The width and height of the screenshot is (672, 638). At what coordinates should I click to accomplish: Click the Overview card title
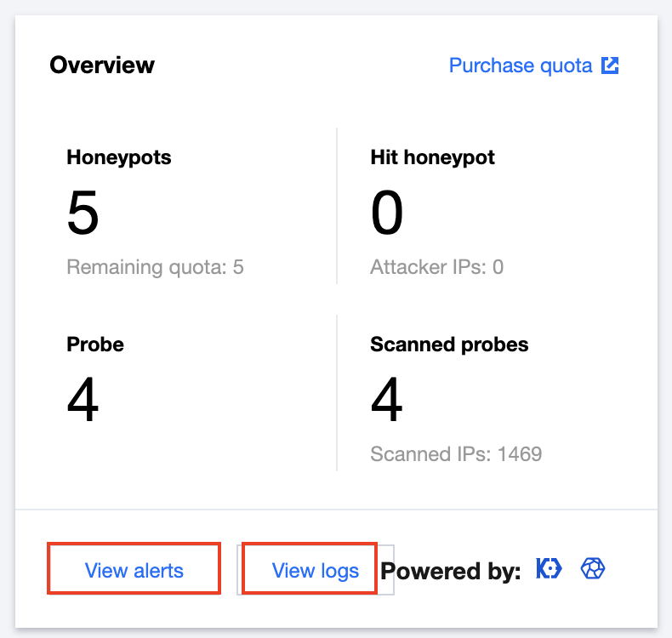102,65
